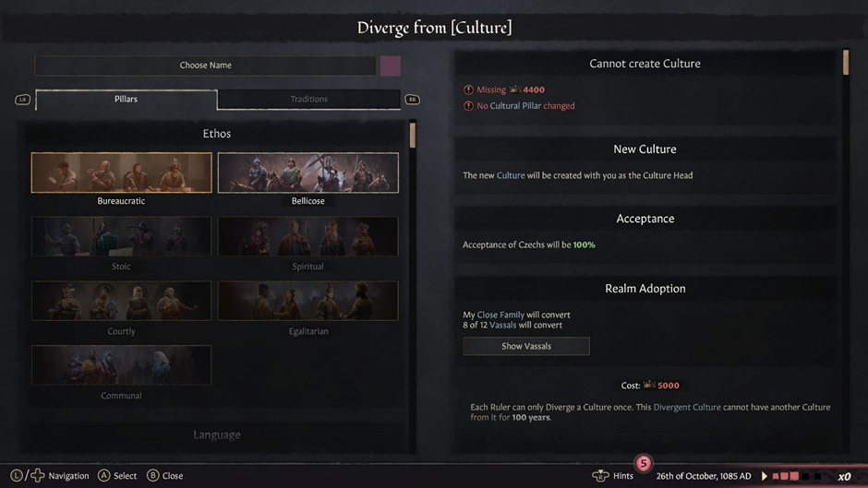The height and width of the screenshot is (488, 868).
Task: Click the A Select button icon
Action: coord(104,475)
